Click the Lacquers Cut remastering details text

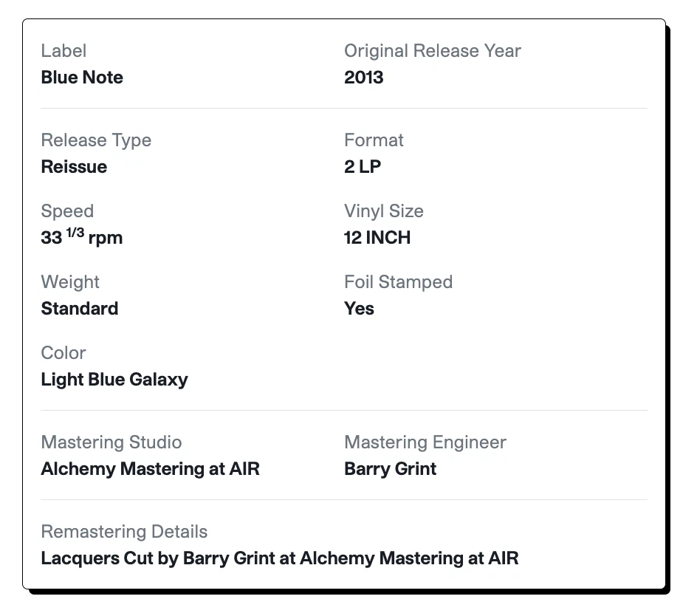coord(280,558)
